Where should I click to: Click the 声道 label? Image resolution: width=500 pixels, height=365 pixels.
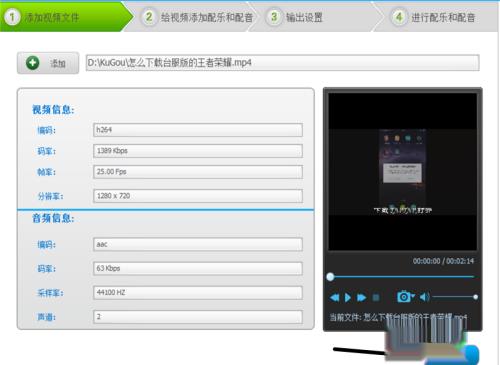(47, 317)
